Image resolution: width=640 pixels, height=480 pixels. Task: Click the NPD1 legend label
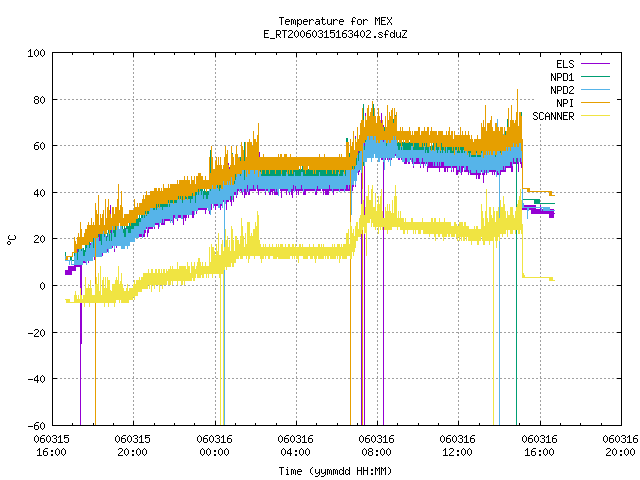click(x=562, y=77)
